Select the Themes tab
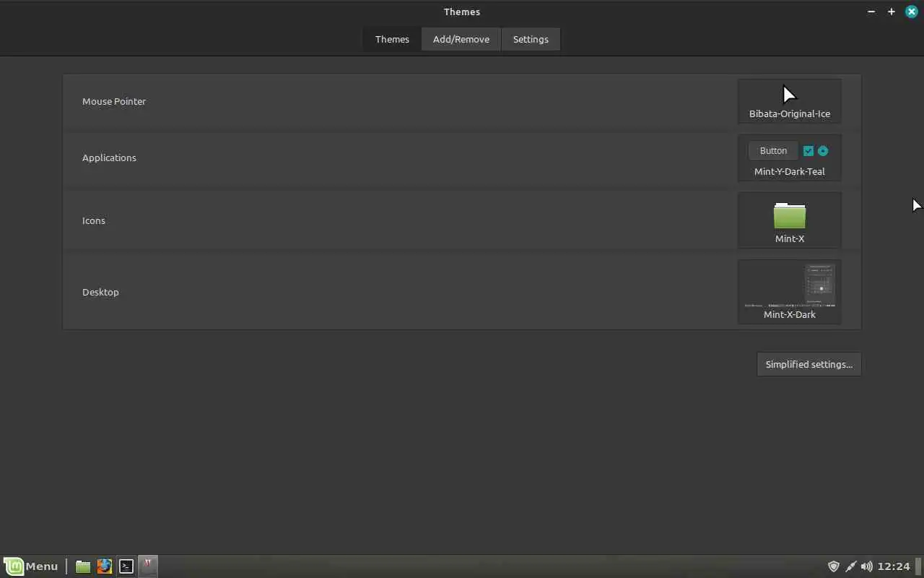This screenshot has width=924, height=578. [392, 39]
